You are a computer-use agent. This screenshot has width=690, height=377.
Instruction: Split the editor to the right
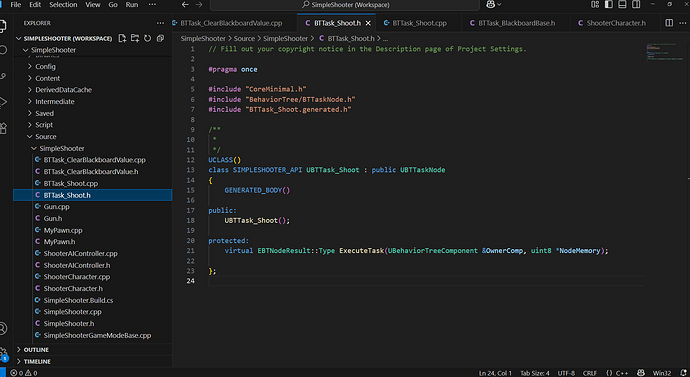click(x=669, y=23)
